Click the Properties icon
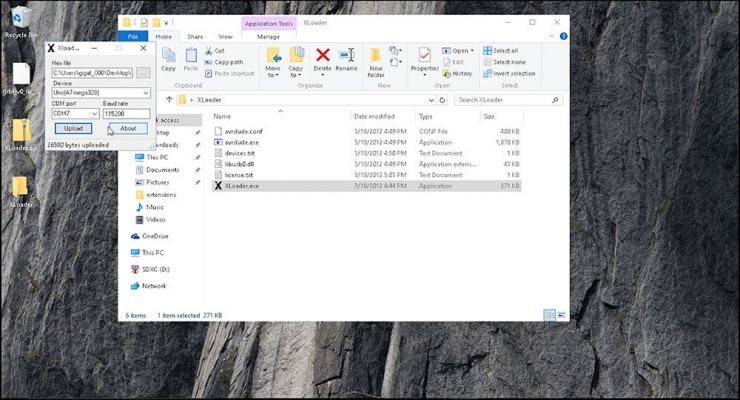Screen dimensions: 740x400 [x=425, y=61]
